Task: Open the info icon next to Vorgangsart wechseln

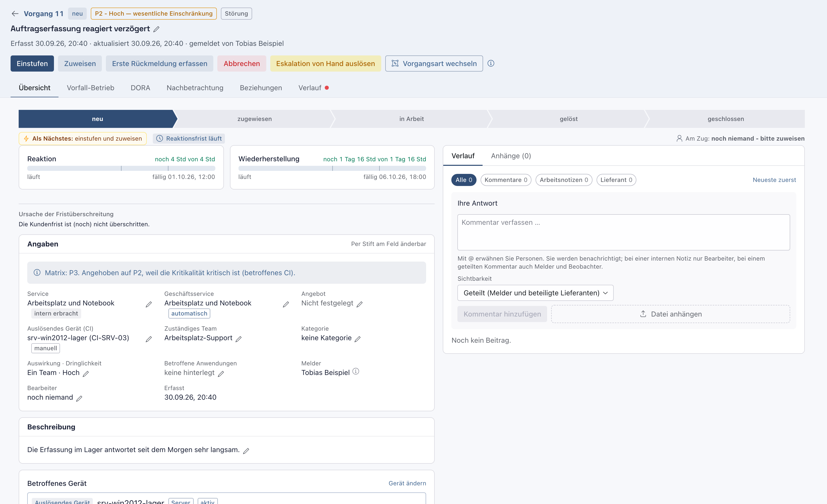Action: click(491, 64)
